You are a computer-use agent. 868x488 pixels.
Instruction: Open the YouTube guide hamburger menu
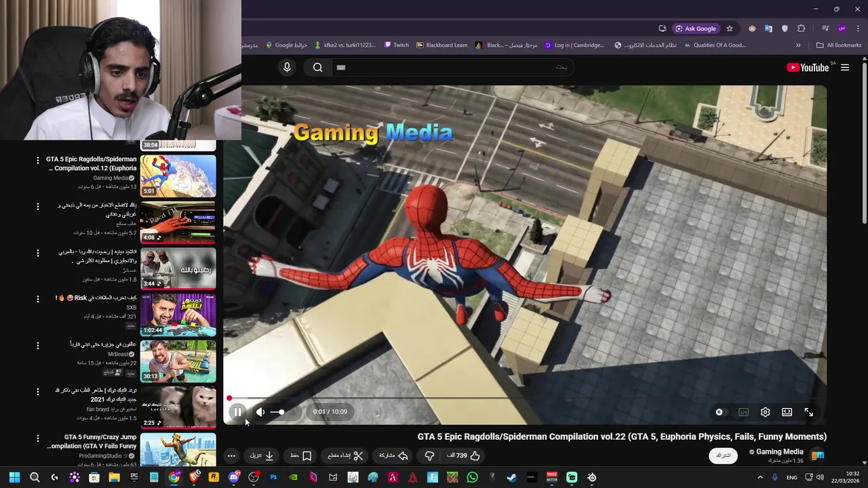tap(845, 67)
